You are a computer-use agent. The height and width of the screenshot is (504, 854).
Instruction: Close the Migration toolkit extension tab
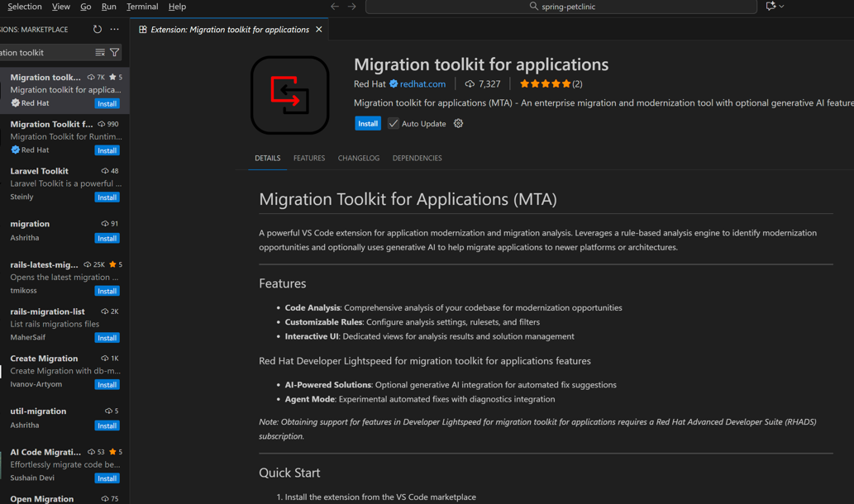tap(319, 30)
